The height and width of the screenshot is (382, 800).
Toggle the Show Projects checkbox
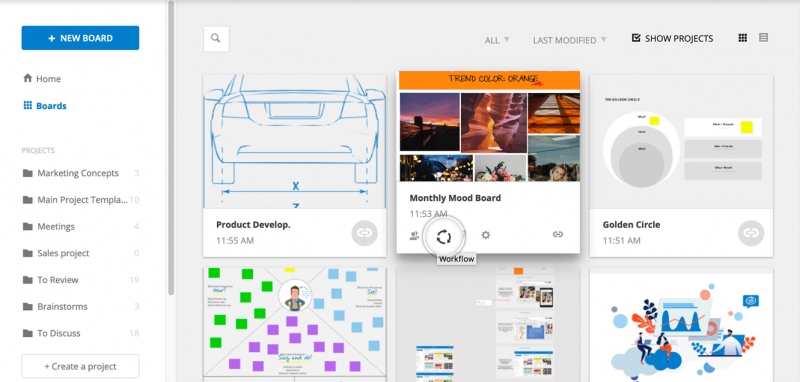(636, 38)
